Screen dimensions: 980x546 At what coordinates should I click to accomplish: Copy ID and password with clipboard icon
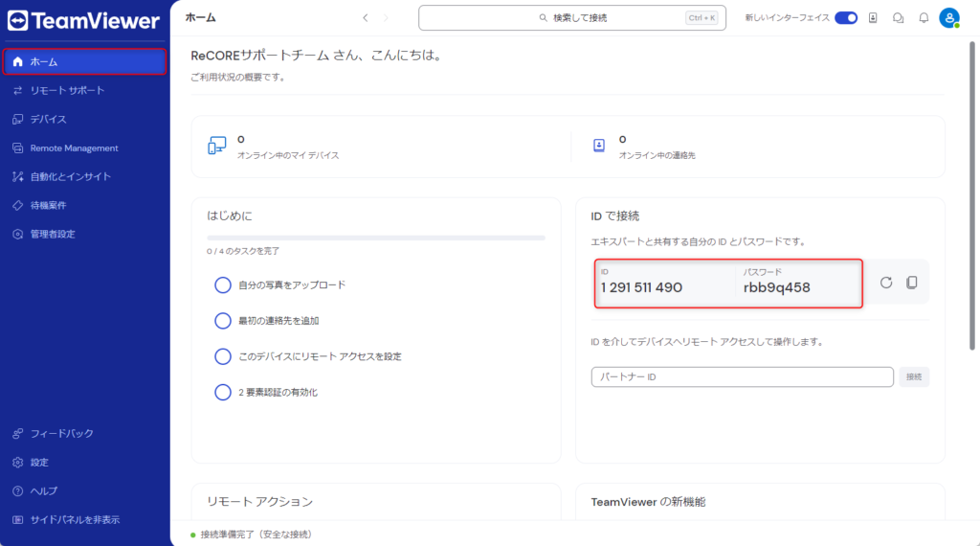[912, 283]
